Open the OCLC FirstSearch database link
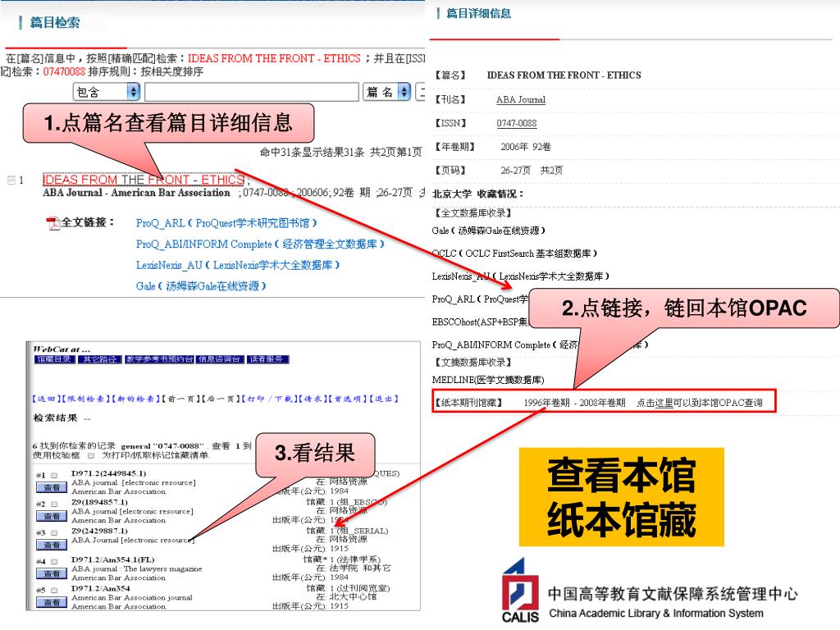Screen dimensions: 840x630 pyautogui.click(x=514, y=253)
